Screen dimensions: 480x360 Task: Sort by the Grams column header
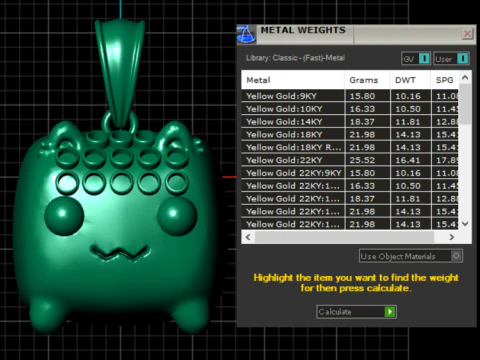coord(367,80)
